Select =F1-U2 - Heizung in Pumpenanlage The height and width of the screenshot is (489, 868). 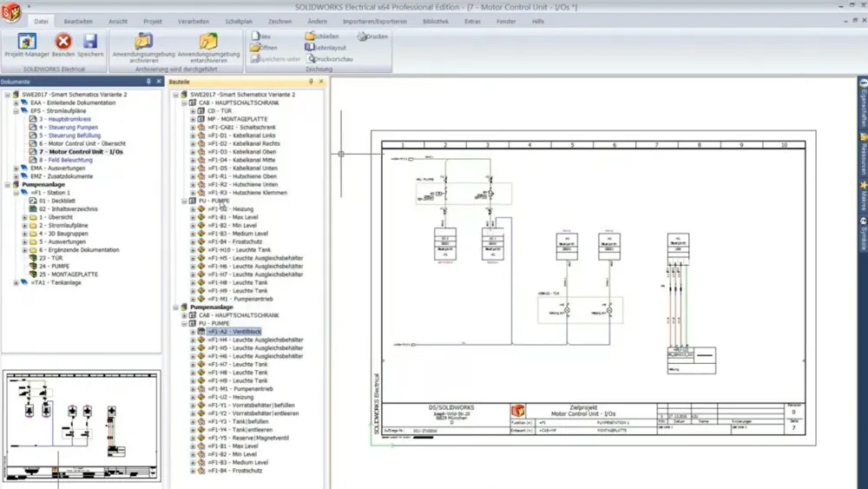[x=230, y=397]
